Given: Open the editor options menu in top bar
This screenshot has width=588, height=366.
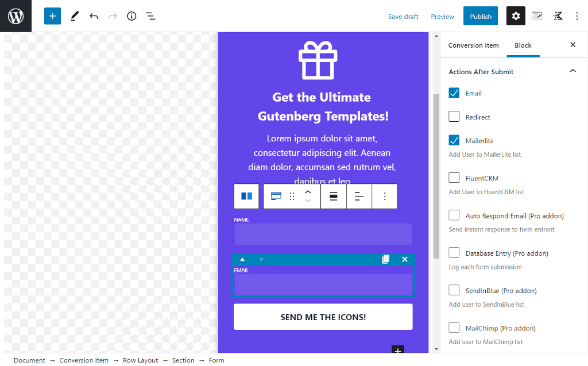Looking at the screenshot, I should [x=577, y=16].
